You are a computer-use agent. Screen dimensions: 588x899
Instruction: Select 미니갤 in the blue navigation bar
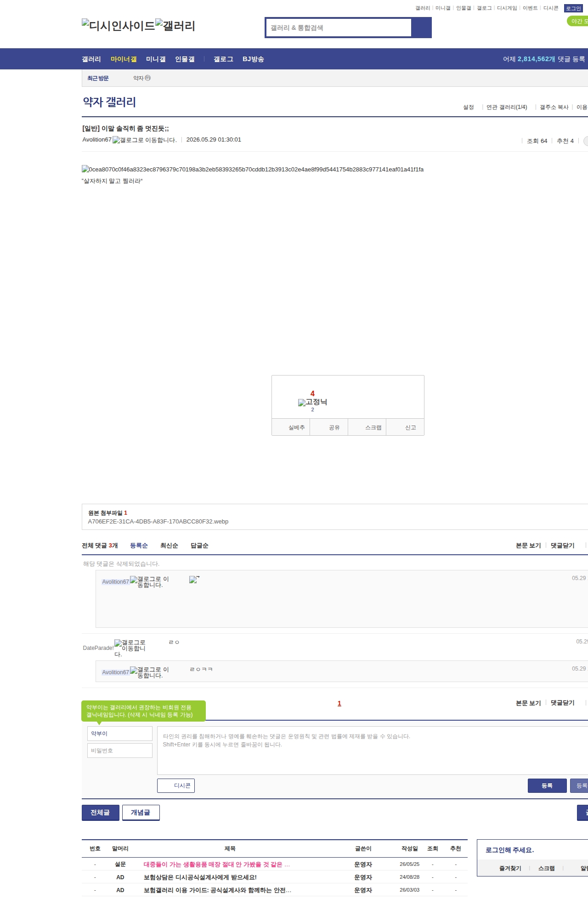pos(156,59)
